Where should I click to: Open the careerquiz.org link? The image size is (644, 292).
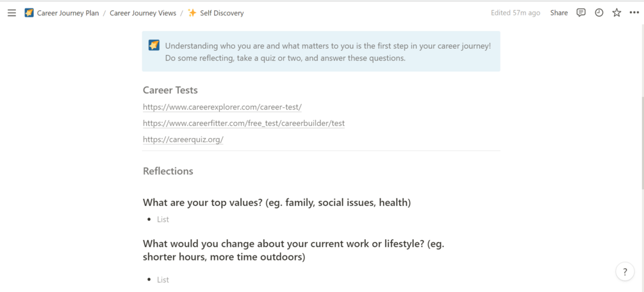183,139
